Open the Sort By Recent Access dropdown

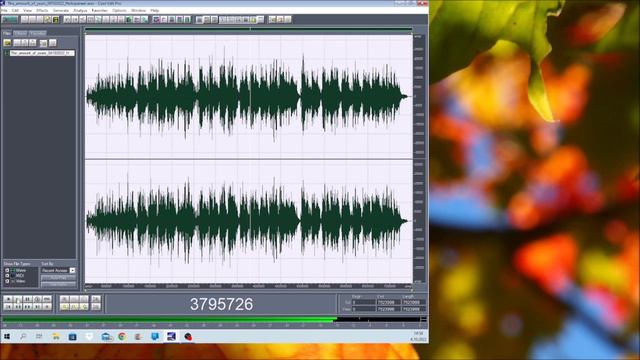pyautogui.click(x=58, y=270)
